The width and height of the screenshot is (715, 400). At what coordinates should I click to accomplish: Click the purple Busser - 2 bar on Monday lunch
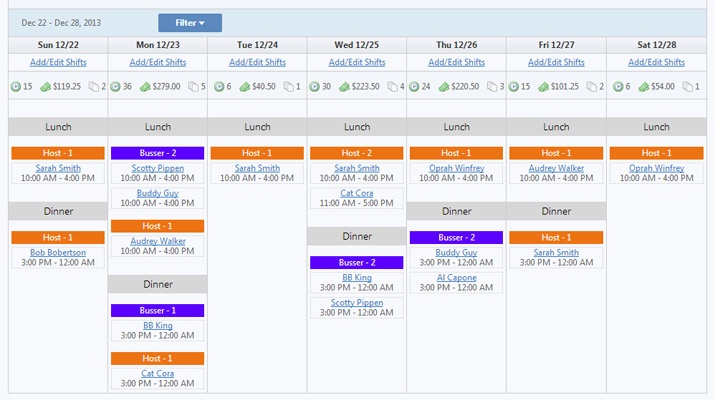157,153
